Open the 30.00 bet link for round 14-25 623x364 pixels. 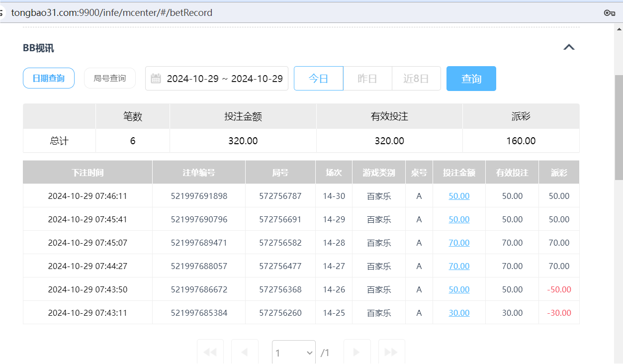pyautogui.click(x=458, y=312)
